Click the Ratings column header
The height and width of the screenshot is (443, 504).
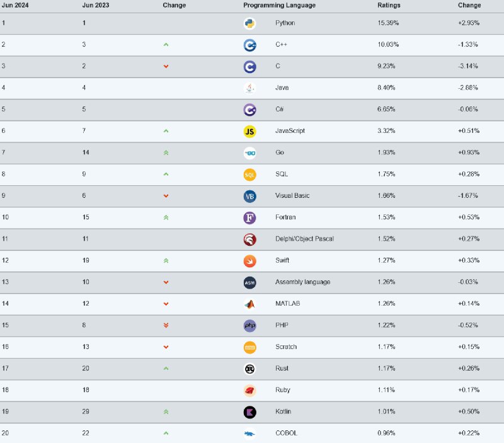(389, 5)
